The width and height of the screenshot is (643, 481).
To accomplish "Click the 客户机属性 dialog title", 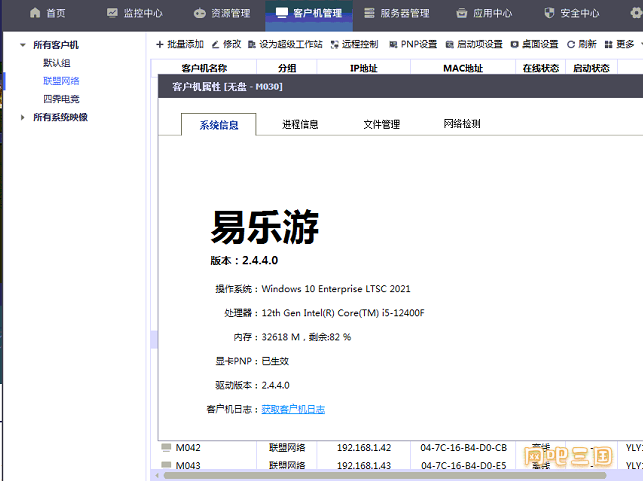I will (227, 87).
